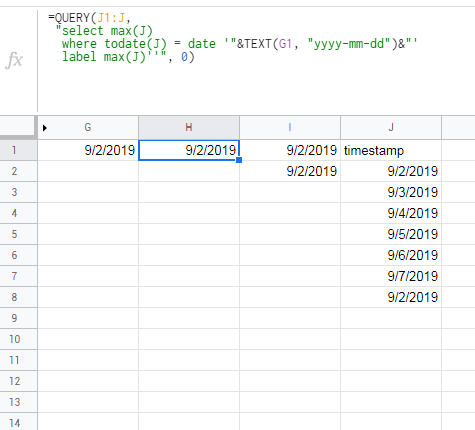Select row 13 header

pyautogui.click(x=18, y=402)
